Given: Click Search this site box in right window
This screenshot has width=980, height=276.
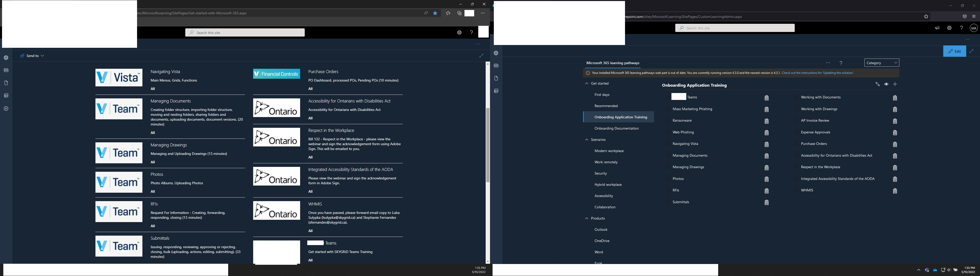Looking at the screenshot, I should point(735,28).
